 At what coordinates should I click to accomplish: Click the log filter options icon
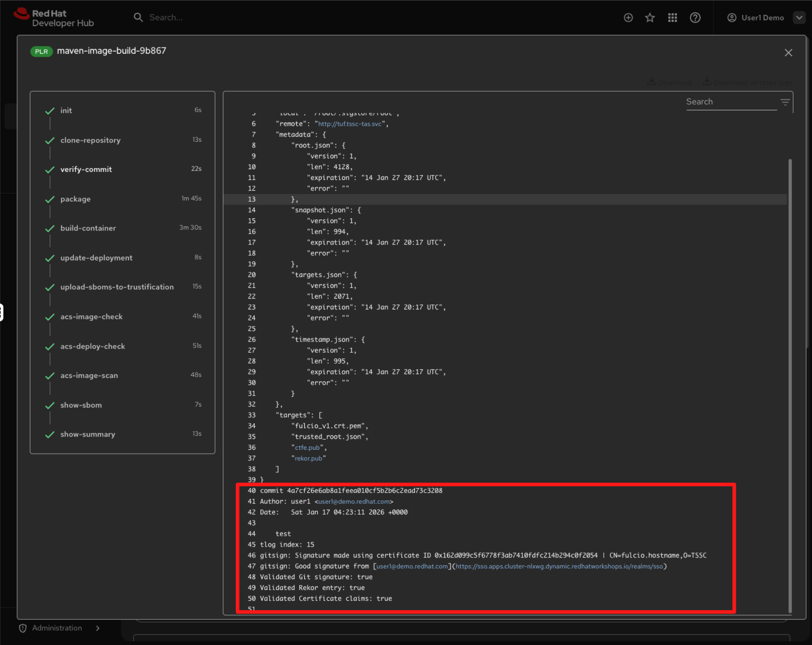tap(785, 102)
